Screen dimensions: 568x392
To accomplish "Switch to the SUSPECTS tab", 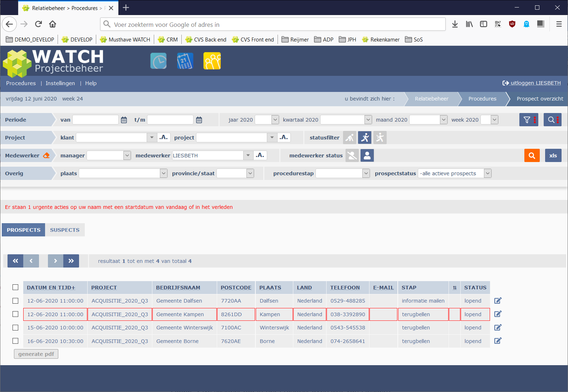I will tap(65, 230).
